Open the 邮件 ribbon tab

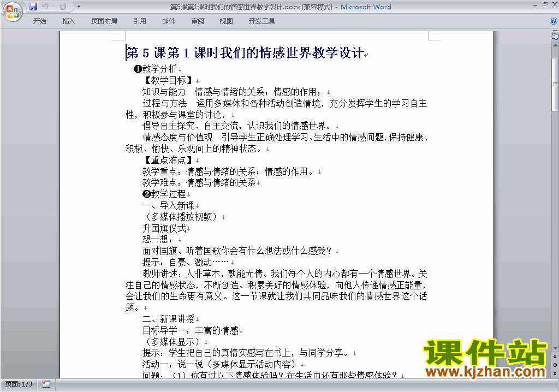(169, 21)
